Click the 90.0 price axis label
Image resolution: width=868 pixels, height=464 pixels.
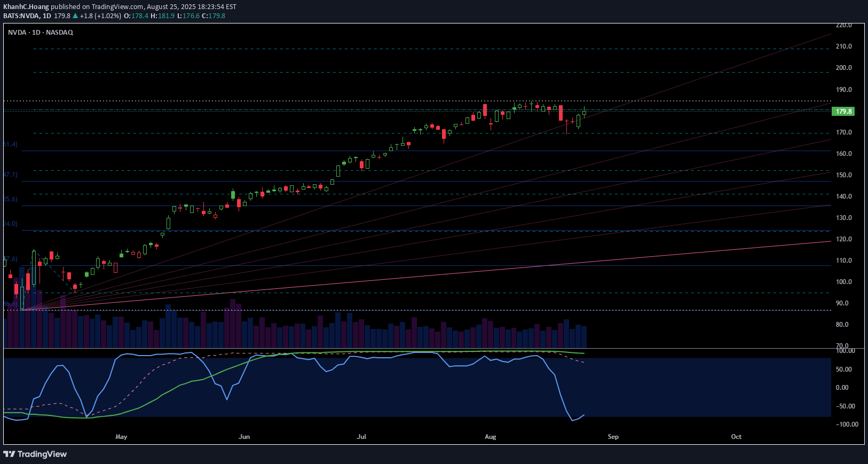842,303
